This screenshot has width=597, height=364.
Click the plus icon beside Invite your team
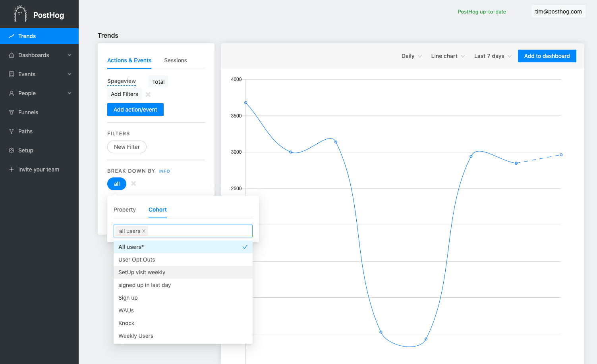tap(12, 169)
